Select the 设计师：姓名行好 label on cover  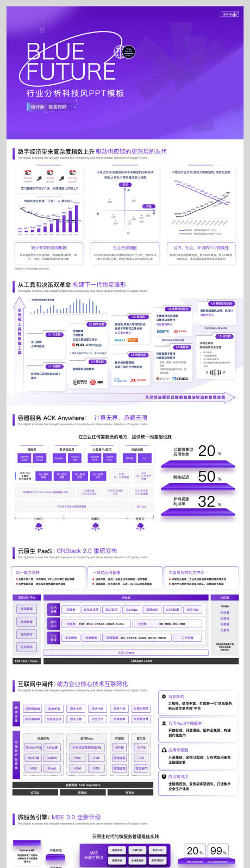[x=48, y=107]
